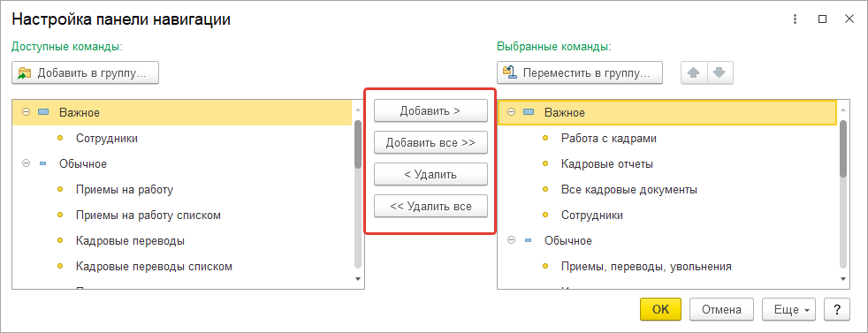This screenshot has width=868, height=333.
Task: Select Важное row in selected commands
Action: (667, 113)
